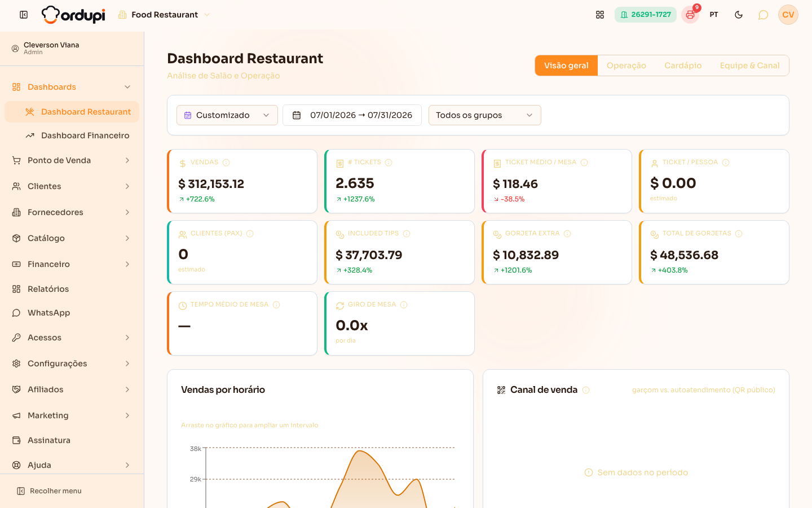Open the Food Restaurant selector dropdown
This screenshot has width=812, height=508.
[164, 15]
